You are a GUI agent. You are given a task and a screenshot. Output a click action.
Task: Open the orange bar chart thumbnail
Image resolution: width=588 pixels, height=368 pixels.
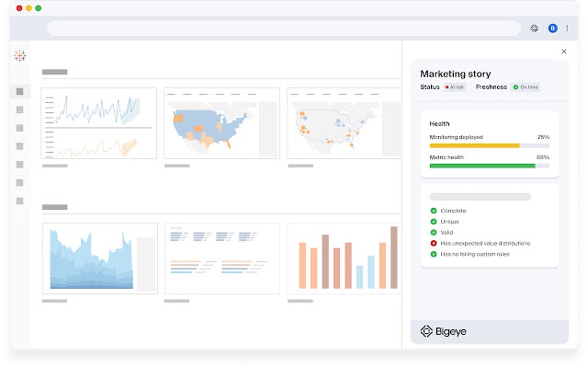click(344, 258)
